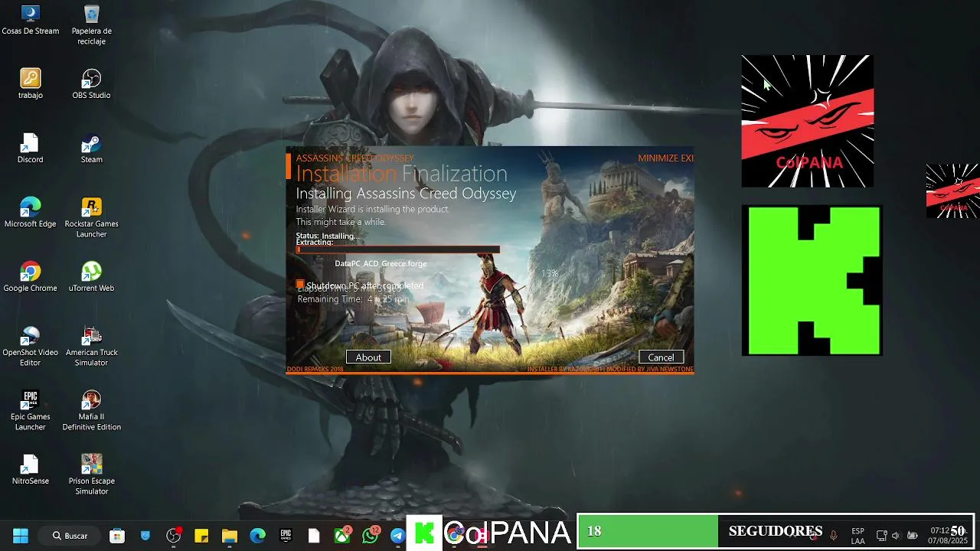Open Sticky Notes from the taskbar
This screenshot has height=551, width=980.
click(x=201, y=536)
